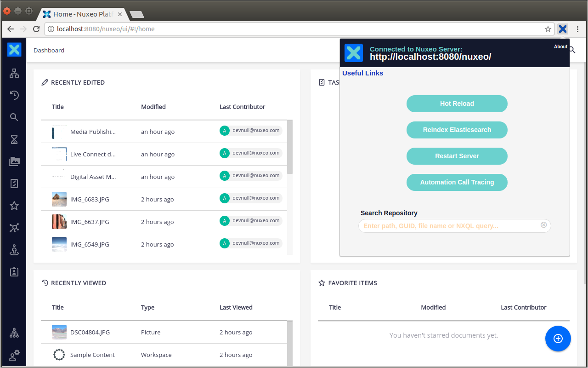The height and width of the screenshot is (368, 588).
Task: Open the Search magnifier in the left sidebar
Action: pos(14,117)
